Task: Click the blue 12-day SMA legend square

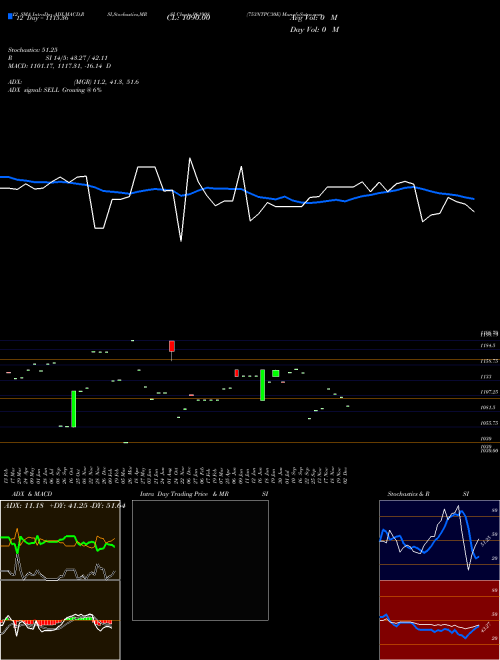Action: point(11,17)
